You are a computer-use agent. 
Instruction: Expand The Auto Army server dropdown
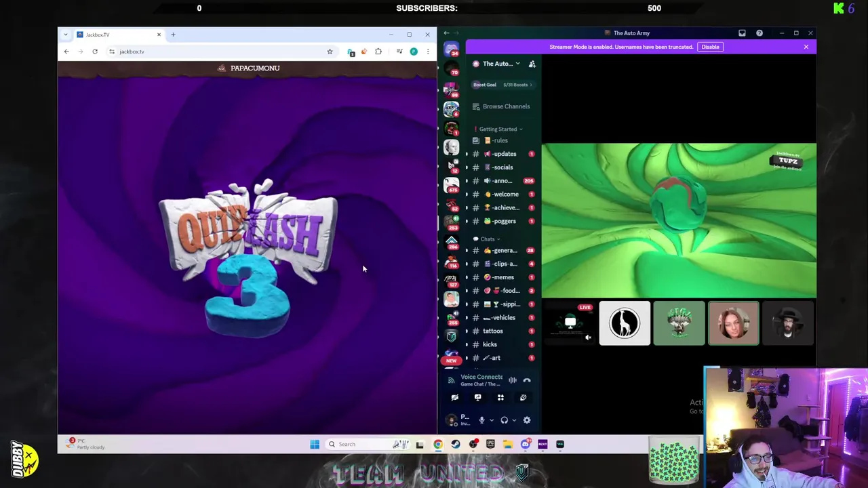517,64
